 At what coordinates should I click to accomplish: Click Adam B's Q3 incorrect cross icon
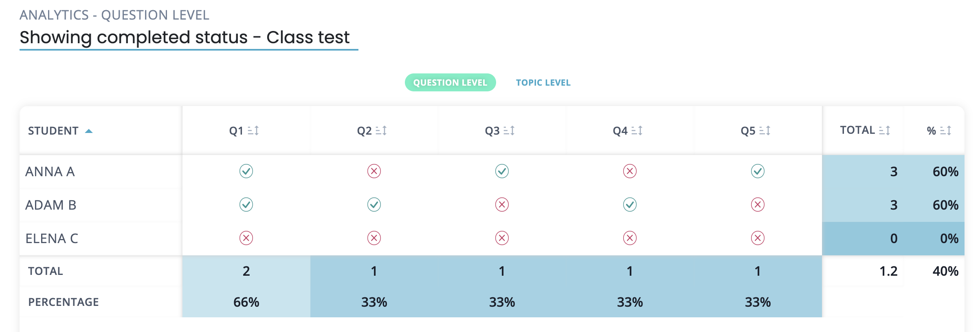point(502,205)
